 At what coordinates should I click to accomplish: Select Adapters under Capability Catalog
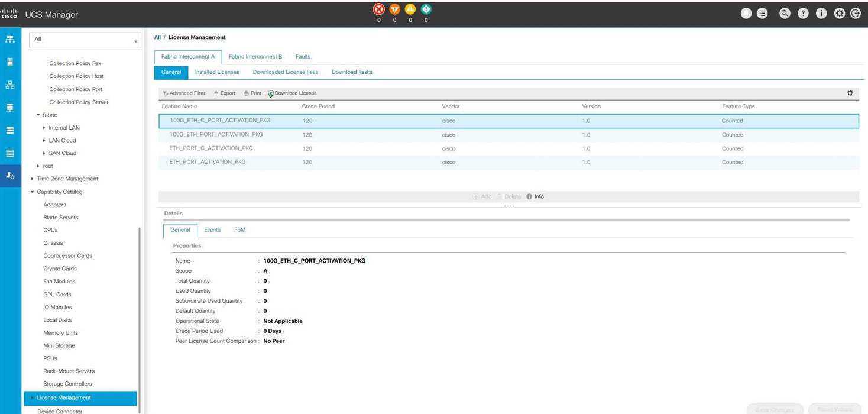[x=54, y=205]
